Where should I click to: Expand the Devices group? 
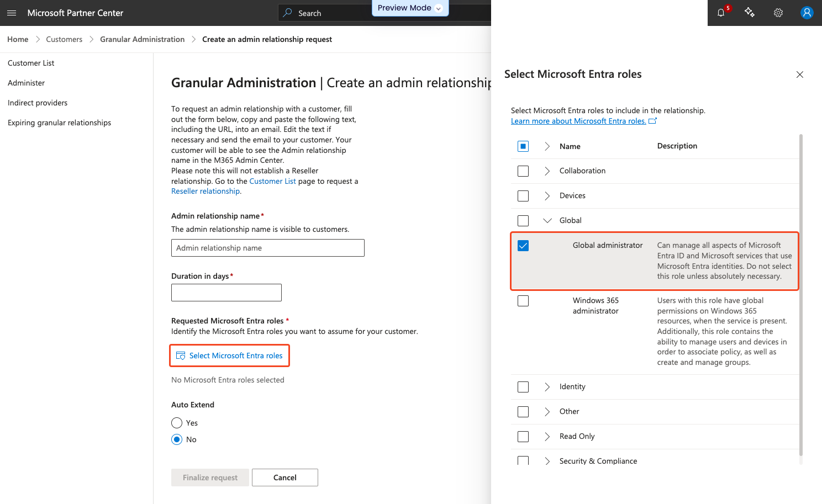547,196
